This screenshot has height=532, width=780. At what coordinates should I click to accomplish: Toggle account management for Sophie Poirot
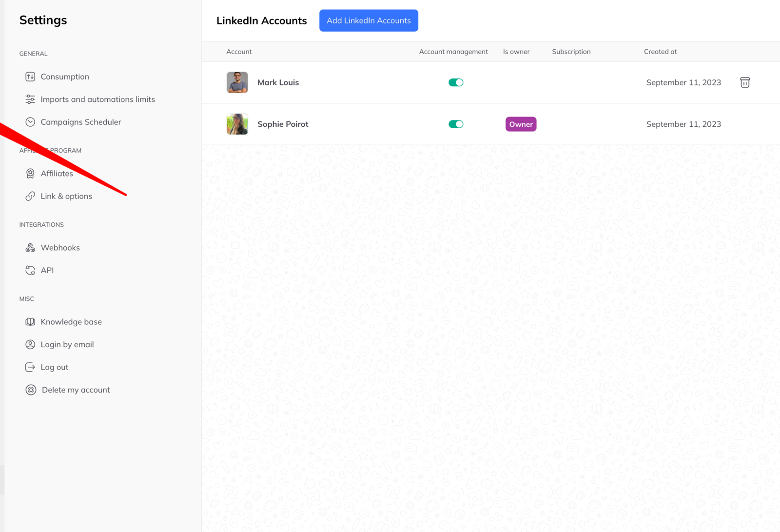click(x=456, y=124)
